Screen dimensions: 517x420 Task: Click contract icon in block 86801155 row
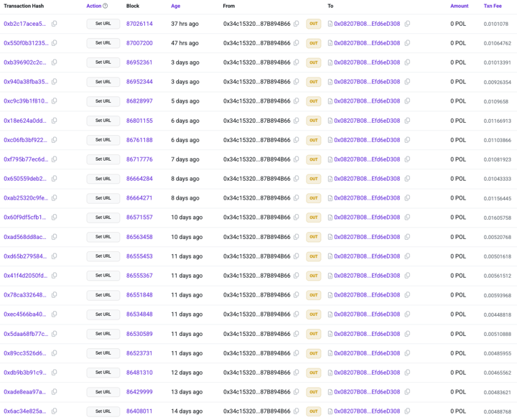pyautogui.click(x=330, y=121)
